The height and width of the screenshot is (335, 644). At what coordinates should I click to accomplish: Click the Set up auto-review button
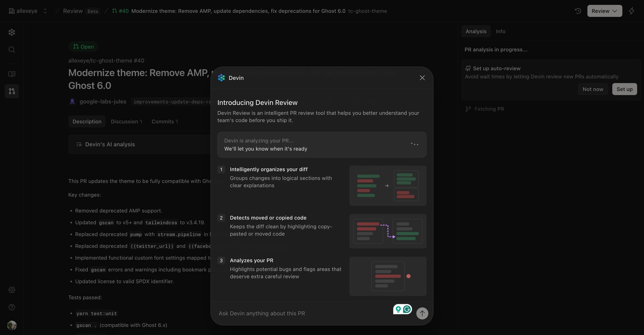coord(624,89)
